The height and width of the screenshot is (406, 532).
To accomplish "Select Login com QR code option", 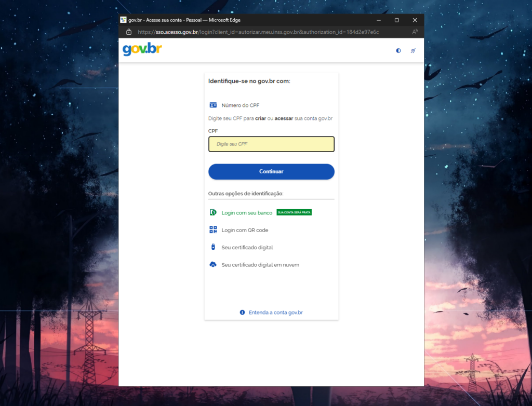I will coord(245,230).
